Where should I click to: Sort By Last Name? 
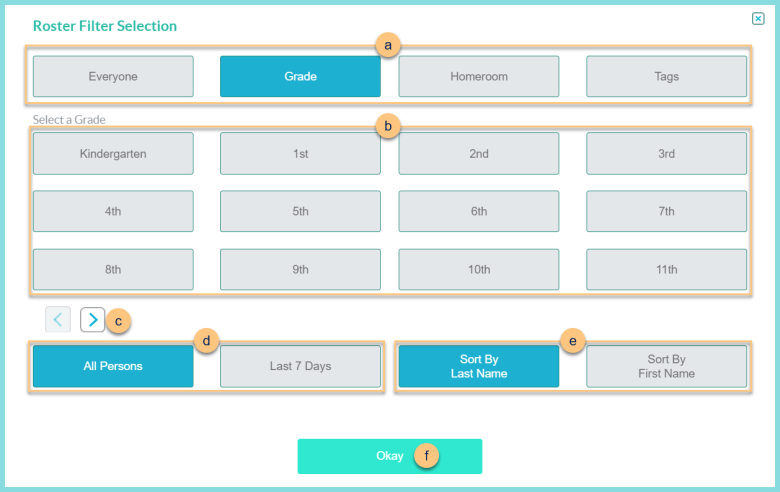tap(479, 366)
